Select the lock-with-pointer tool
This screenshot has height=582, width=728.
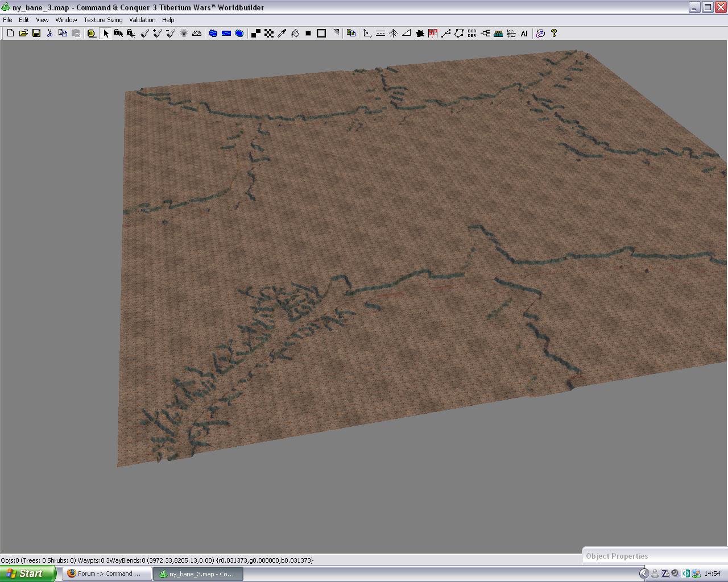point(118,34)
